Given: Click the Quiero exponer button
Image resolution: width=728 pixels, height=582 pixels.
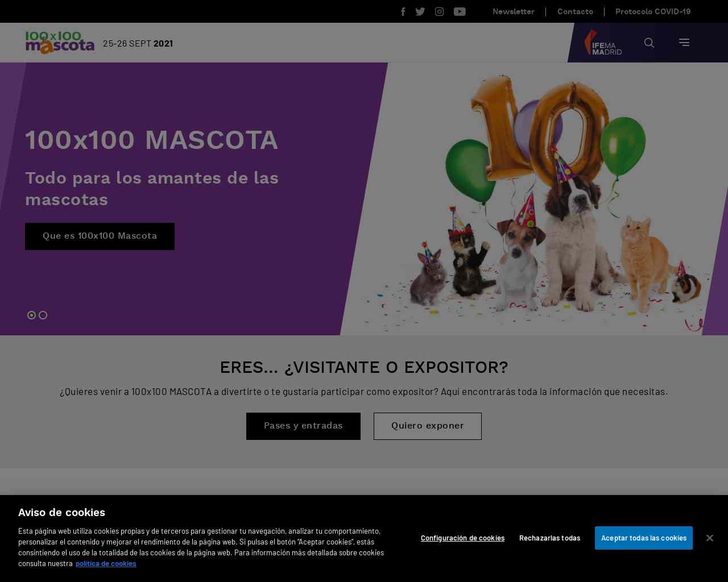Looking at the screenshot, I should [x=428, y=426].
